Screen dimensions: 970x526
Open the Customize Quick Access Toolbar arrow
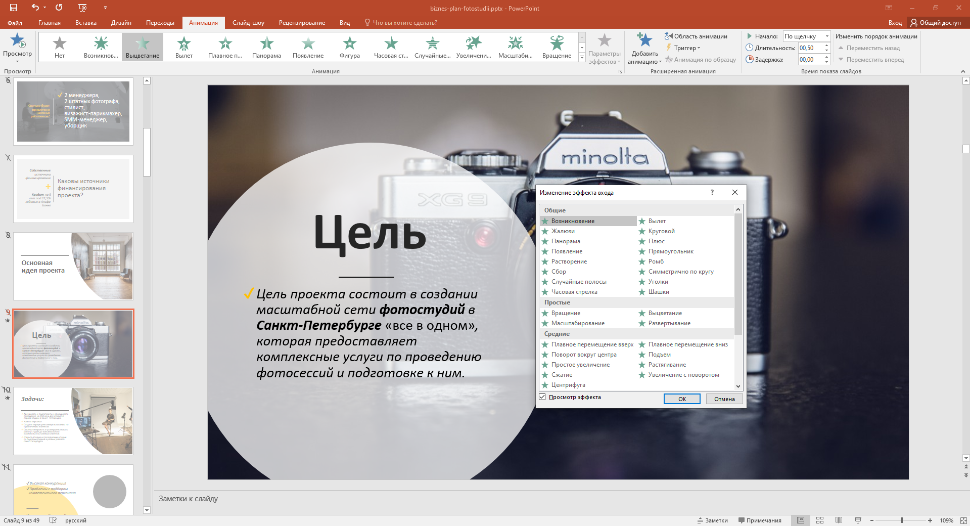(105, 7)
